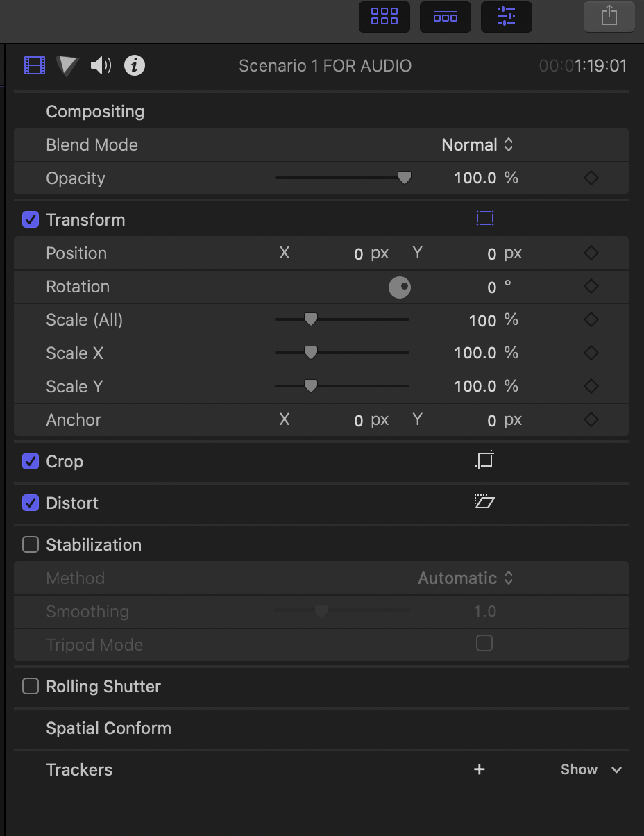Viewport: 644px width, 836px height.
Task: Click the Share export icon
Action: tap(609, 17)
